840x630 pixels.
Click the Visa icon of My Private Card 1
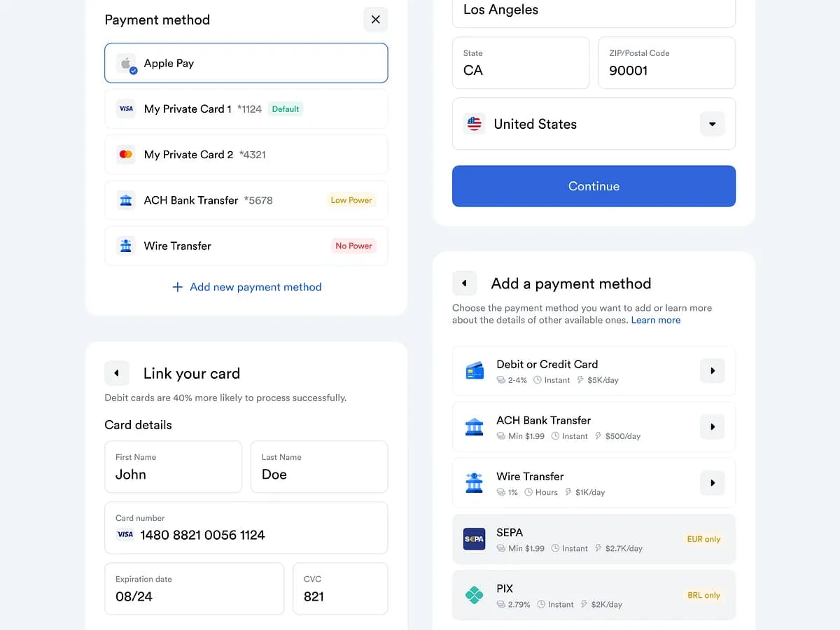tap(126, 108)
